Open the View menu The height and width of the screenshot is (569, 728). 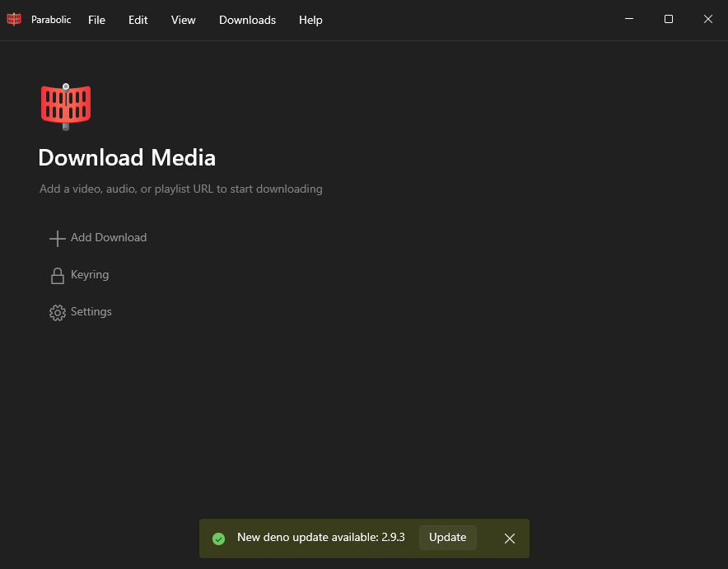[x=183, y=20]
